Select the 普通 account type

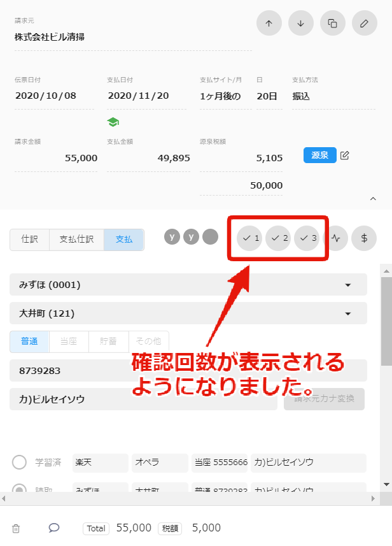(x=29, y=341)
